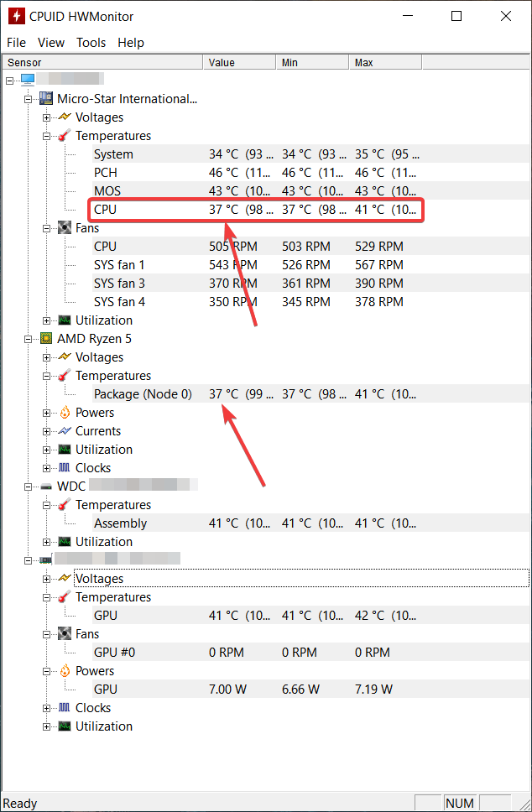This screenshot has height=812, width=532.
Task: Click the Ready status bar text
Action: (20, 804)
